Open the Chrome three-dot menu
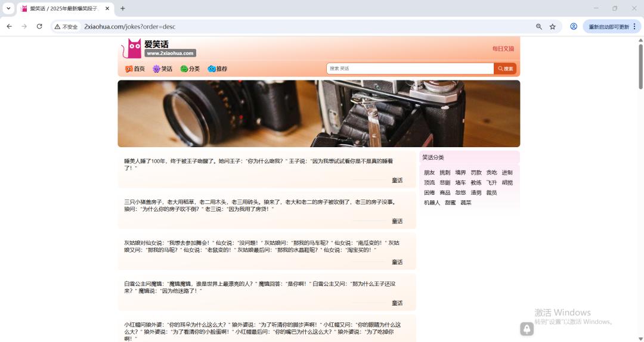The image size is (644, 342). click(x=634, y=26)
